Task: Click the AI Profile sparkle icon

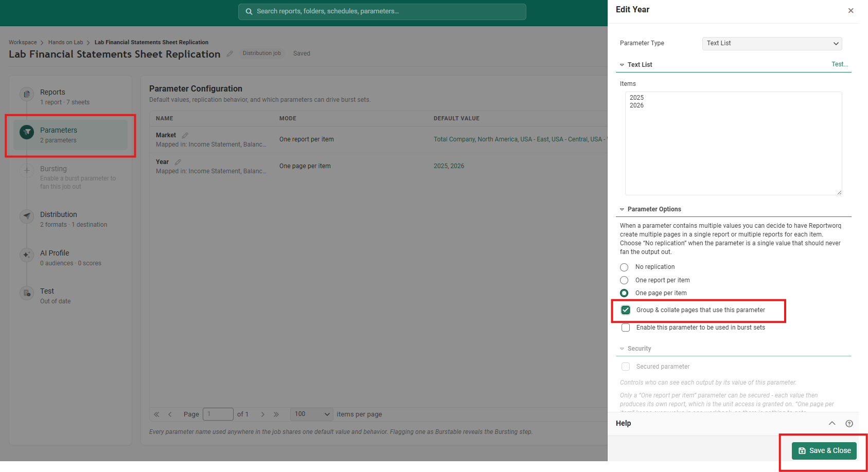Action: coord(27,255)
